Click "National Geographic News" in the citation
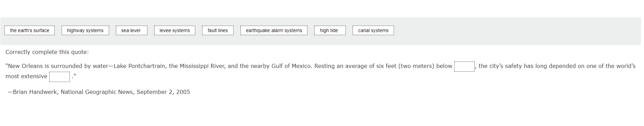Screen dimensions: 644x126 [97, 92]
